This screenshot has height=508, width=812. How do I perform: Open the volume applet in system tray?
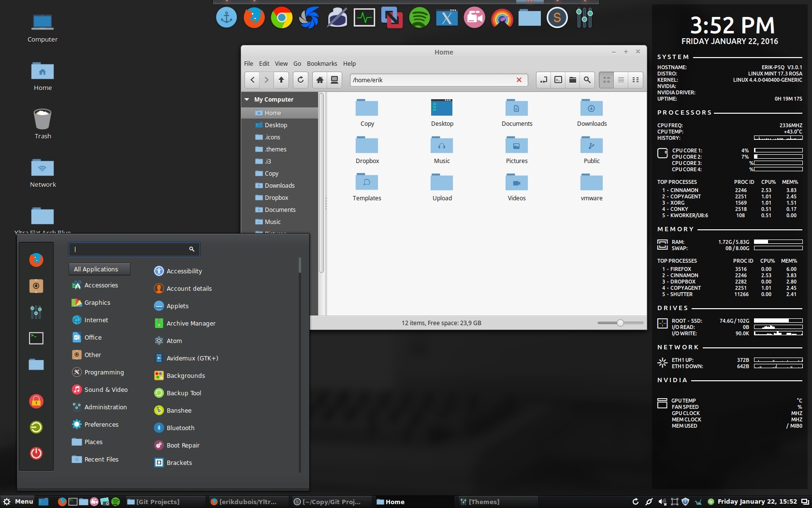tap(662, 502)
